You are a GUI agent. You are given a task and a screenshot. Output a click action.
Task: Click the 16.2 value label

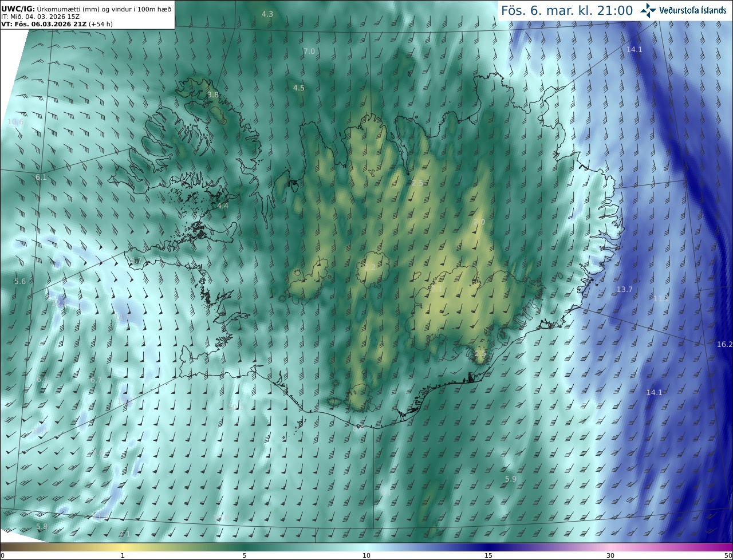tap(724, 344)
